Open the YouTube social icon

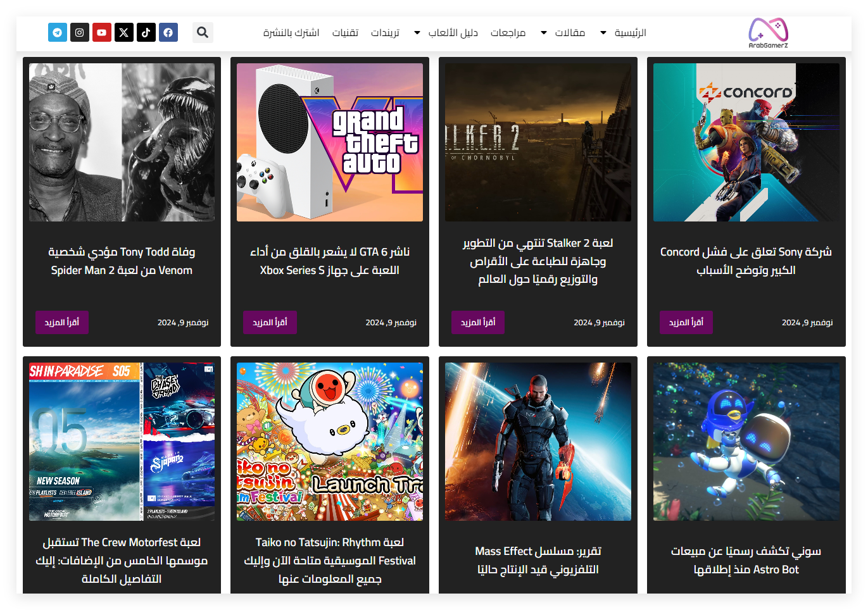click(x=102, y=32)
